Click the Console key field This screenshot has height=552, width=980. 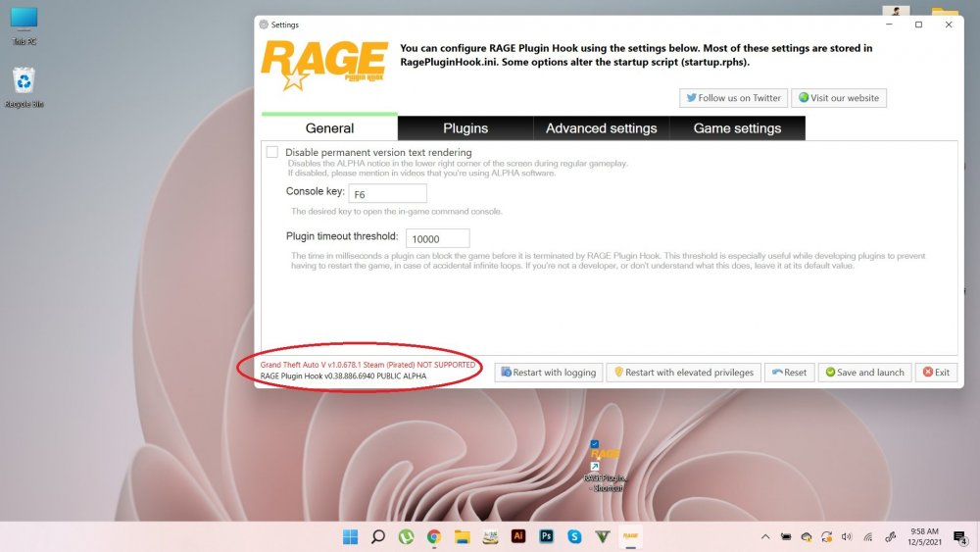[x=387, y=194]
